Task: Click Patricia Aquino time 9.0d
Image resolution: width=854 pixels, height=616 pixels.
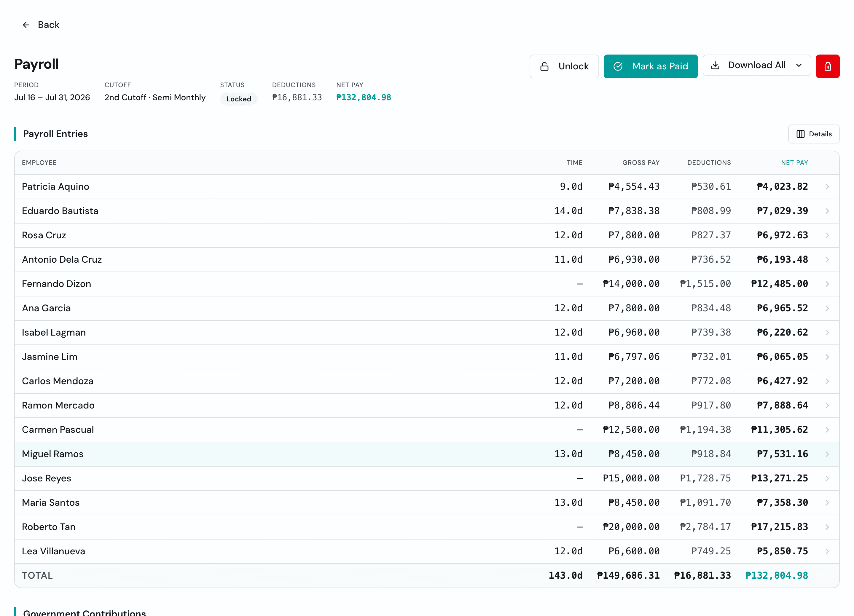Action: click(571, 187)
